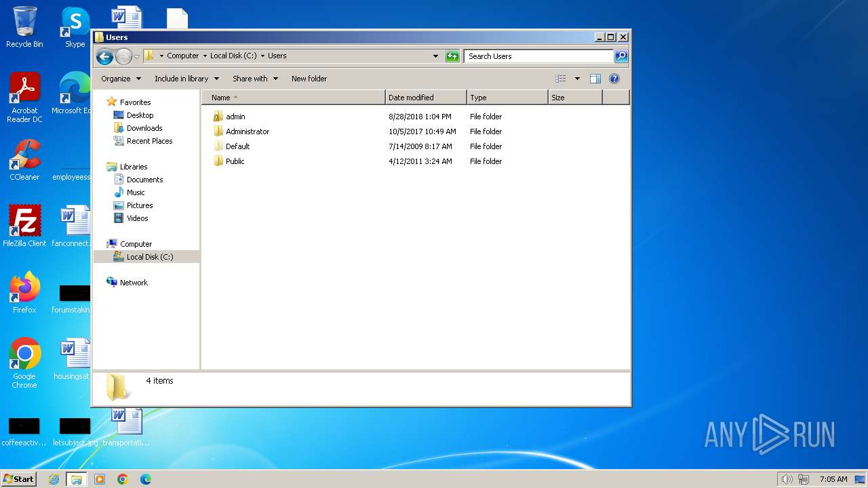Select coffeeactiv... desktop file
868x488 pixels.
pyautogui.click(x=24, y=432)
